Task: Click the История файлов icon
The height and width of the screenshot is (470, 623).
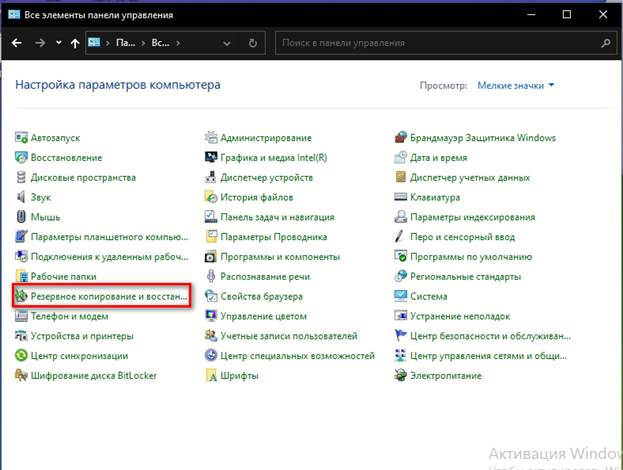Action: point(211,197)
